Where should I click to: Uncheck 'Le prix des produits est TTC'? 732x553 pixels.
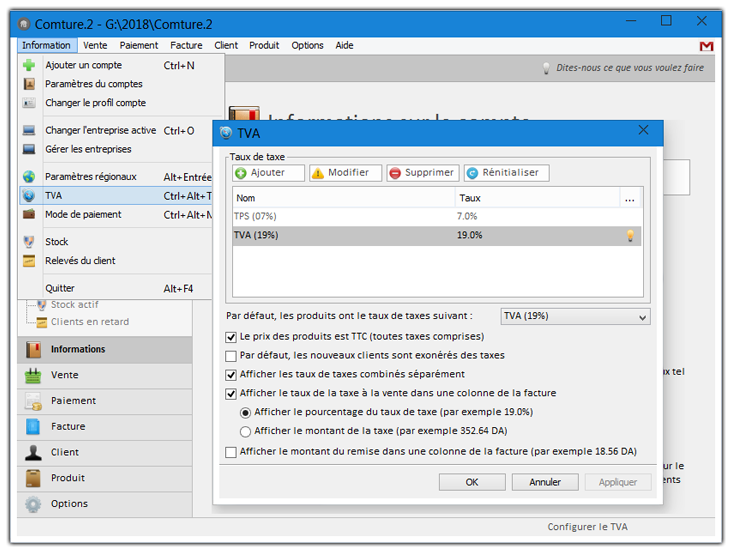pos(232,337)
